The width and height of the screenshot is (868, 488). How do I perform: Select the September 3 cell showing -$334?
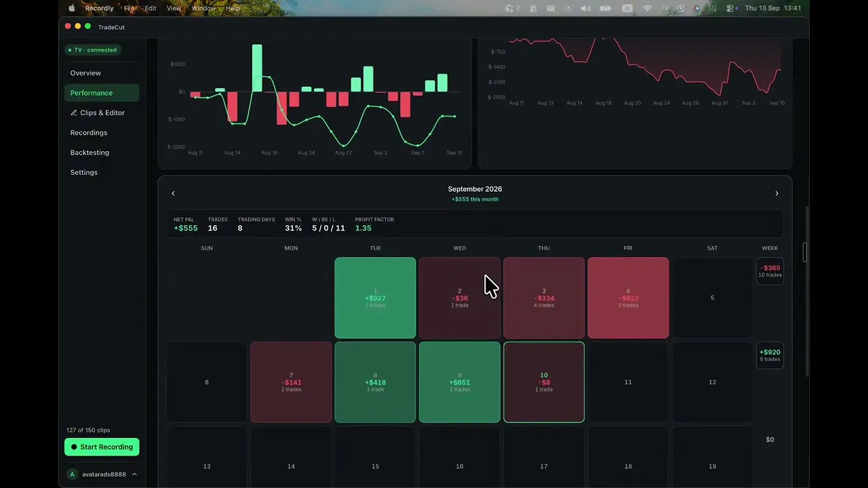click(x=544, y=298)
